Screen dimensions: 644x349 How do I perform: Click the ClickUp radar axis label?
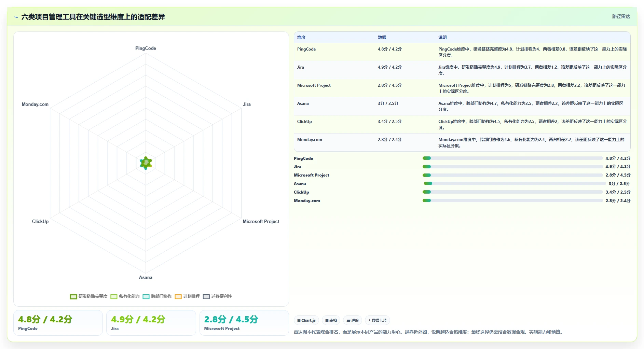(40, 222)
